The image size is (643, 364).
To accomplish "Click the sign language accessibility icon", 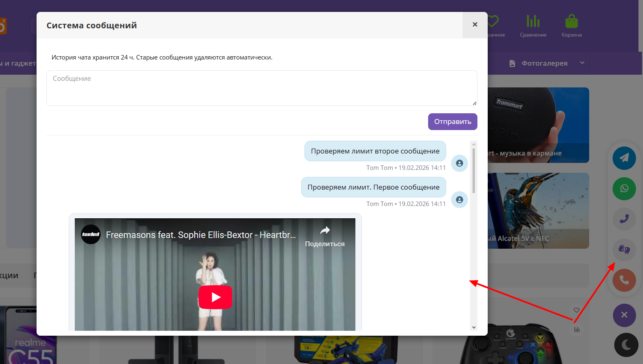I will click(624, 249).
